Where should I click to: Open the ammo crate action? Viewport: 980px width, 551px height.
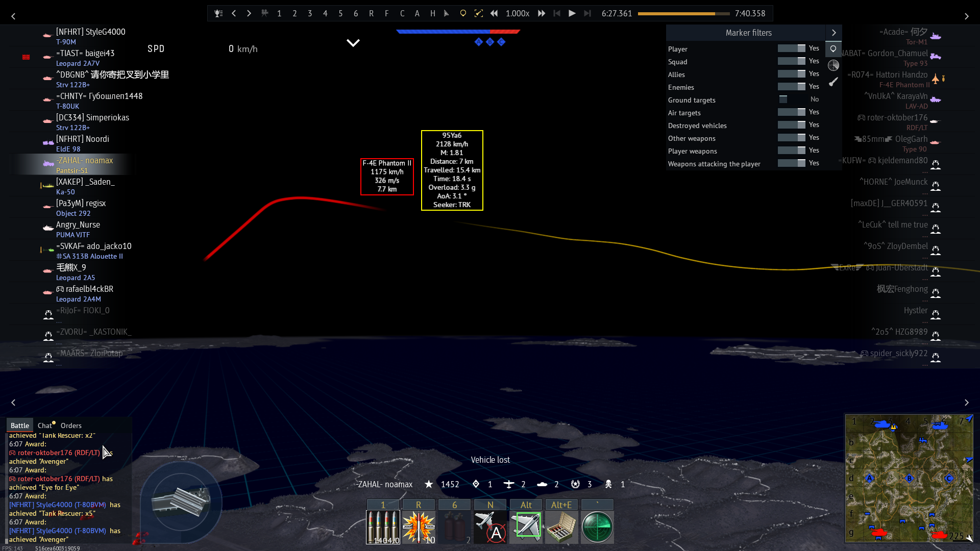click(561, 527)
